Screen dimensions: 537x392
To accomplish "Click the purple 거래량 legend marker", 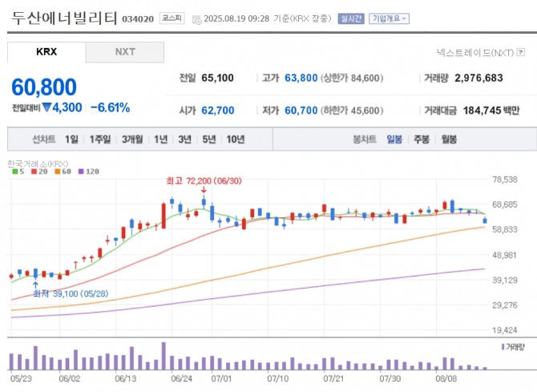I will pos(503,347).
